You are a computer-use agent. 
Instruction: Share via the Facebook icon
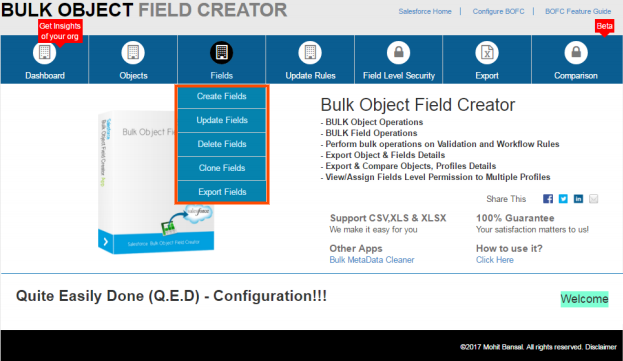coord(548,199)
